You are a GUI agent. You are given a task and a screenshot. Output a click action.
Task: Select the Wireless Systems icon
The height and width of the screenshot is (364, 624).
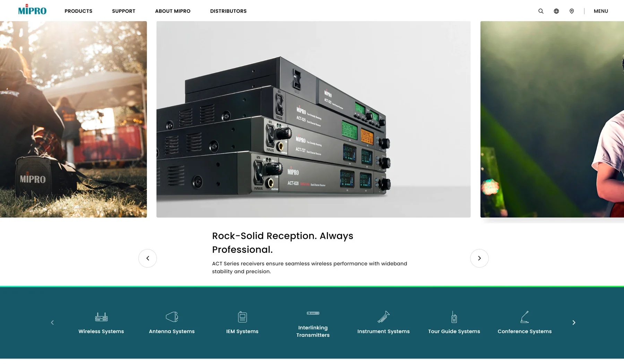(101, 317)
